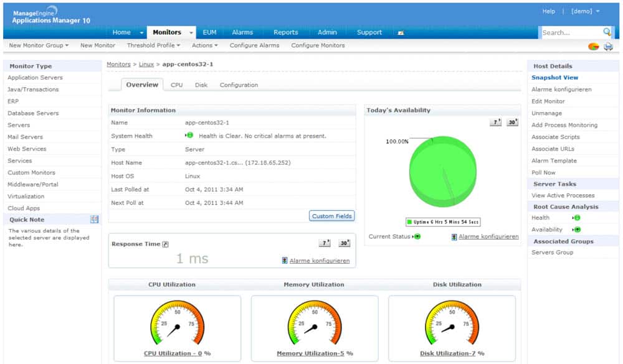Image resolution: width=623 pixels, height=364 pixels.
Task: Click the Root Cause Health status icon
Action: (x=576, y=218)
